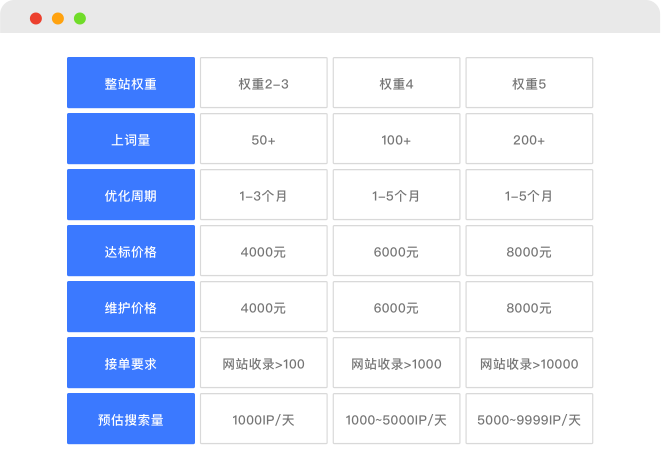Click the 权重2-3 cell
Viewport: 661px width, 467px height.
point(263,83)
